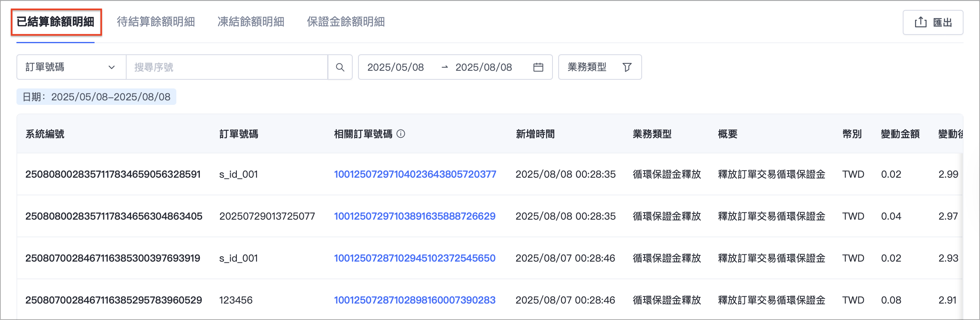The width and height of the screenshot is (980, 320).
Task: Click the 日期 filter tag chip
Action: (97, 97)
